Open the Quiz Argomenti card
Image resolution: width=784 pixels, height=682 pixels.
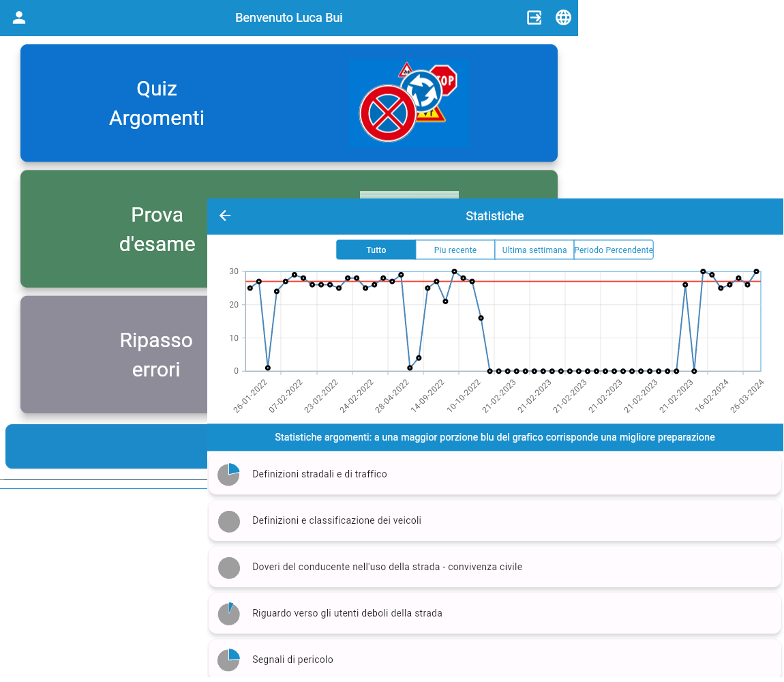coord(157,103)
